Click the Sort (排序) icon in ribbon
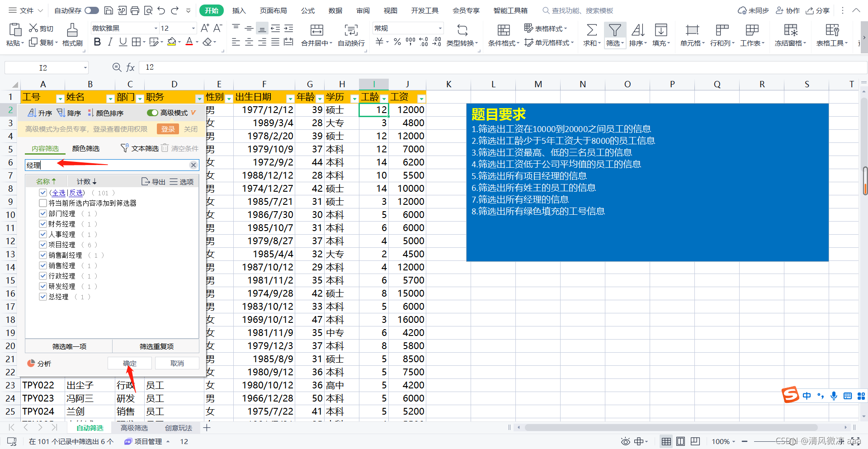This screenshot has height=449, width=868. tap(638, 30)
